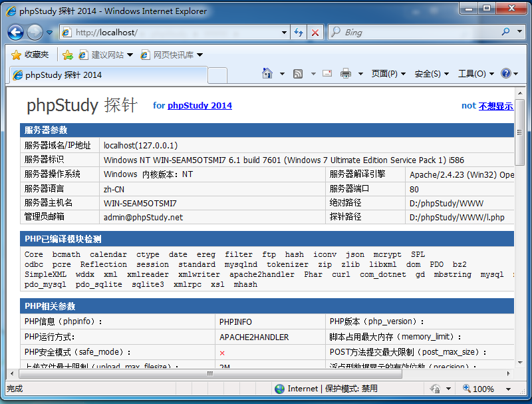This screenshot has width=532, height=404.
Task: Click the red cross for safe_mode
Action: 222,353
